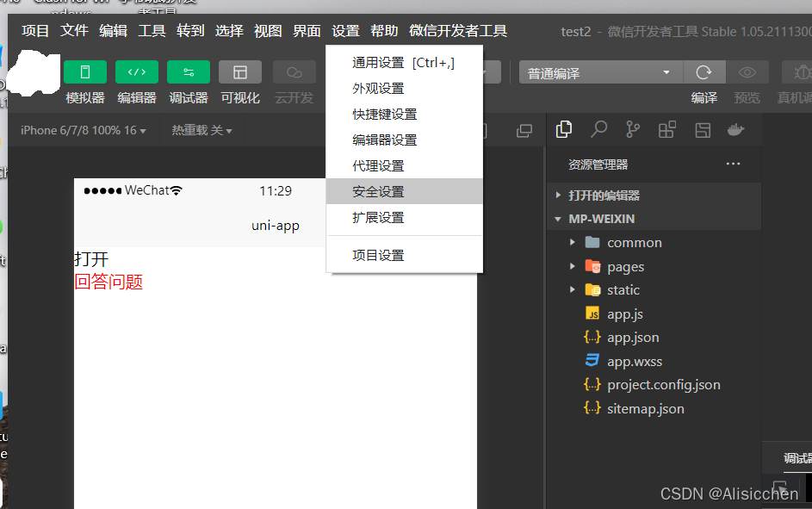
Task: Select the static folder icon
Action: coord(592,289)
